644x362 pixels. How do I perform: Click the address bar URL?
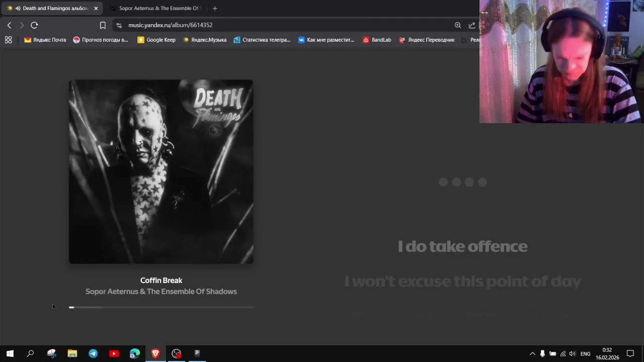pos(170,25)
